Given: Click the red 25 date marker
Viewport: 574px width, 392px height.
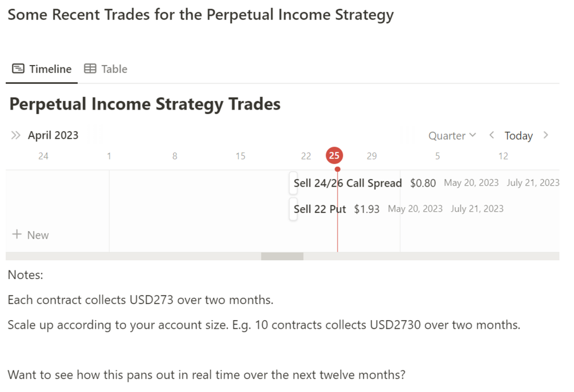Looking at the screenshot, I should click(334, 156).
